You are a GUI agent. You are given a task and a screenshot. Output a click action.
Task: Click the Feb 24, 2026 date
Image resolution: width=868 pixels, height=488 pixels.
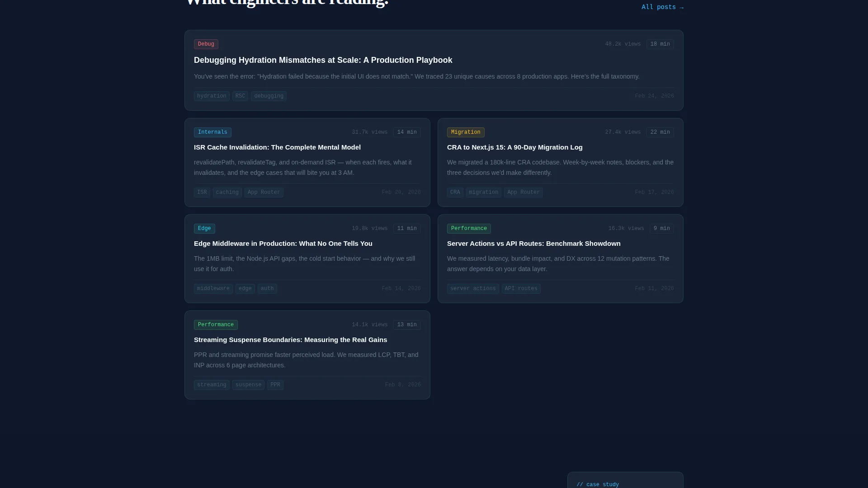(654, 96)
